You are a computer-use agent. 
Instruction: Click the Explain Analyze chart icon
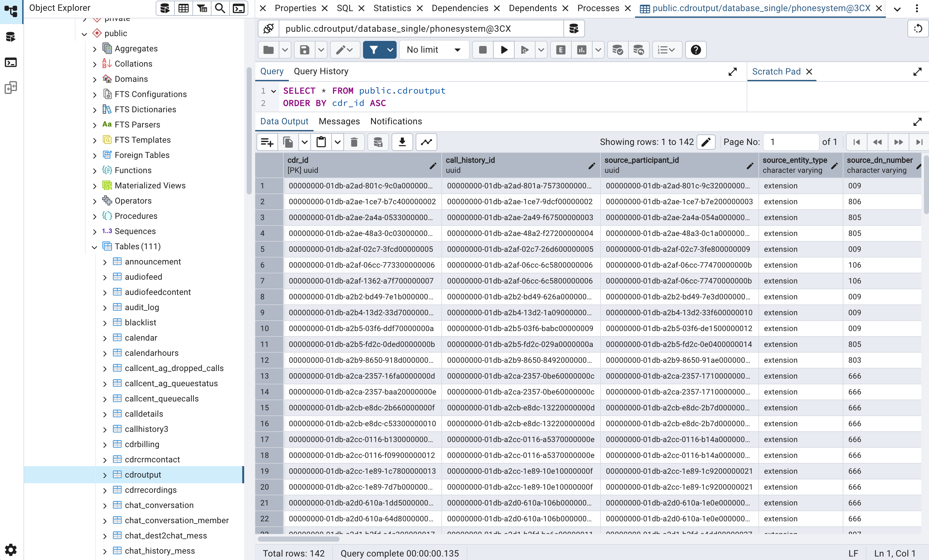tap(582, 50)
